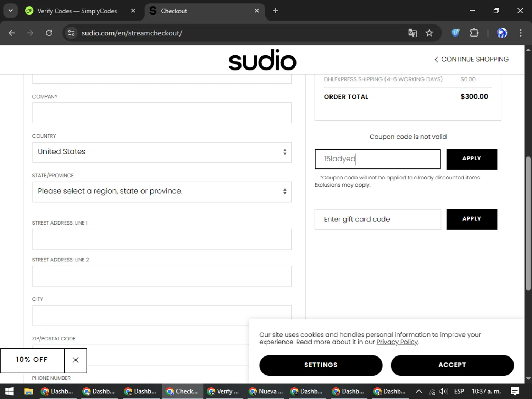Screen dimensions: 532x399
Task: Switch to the Check... taskbar Chrome window
Action: (x=182, y=391)
